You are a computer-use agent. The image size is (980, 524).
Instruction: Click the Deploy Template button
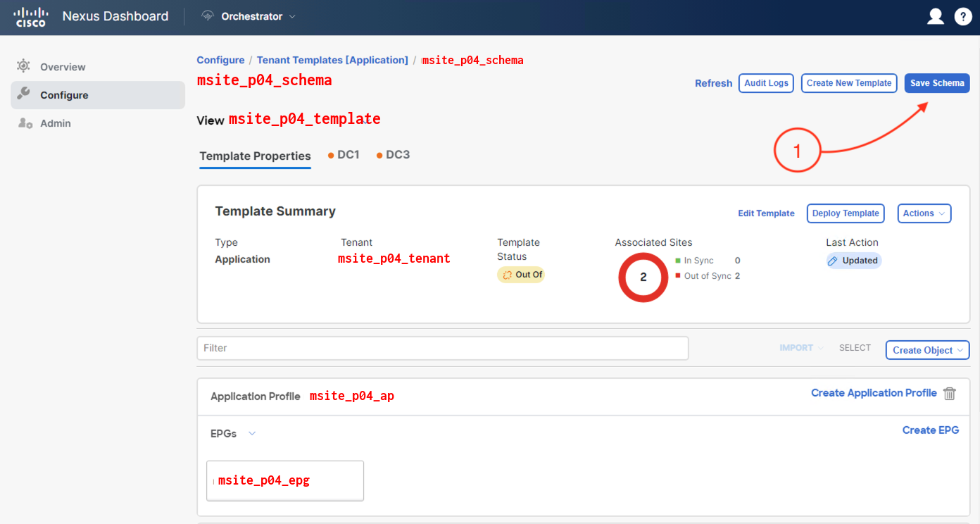845,213
